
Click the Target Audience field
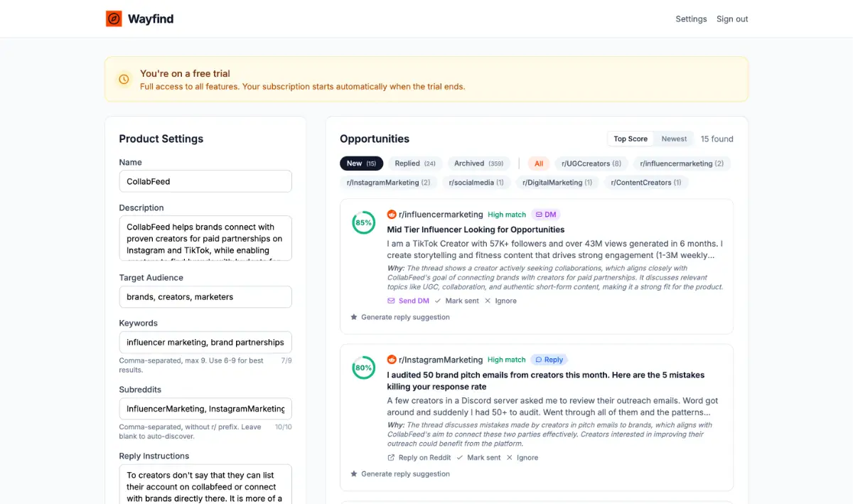tap(205, 297)
